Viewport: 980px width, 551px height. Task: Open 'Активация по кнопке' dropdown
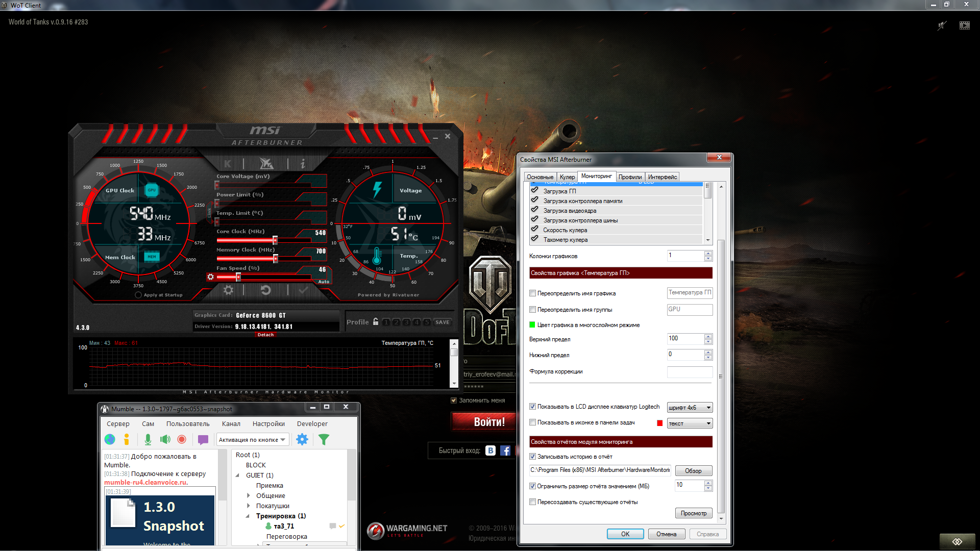click(x=253, y=440)
